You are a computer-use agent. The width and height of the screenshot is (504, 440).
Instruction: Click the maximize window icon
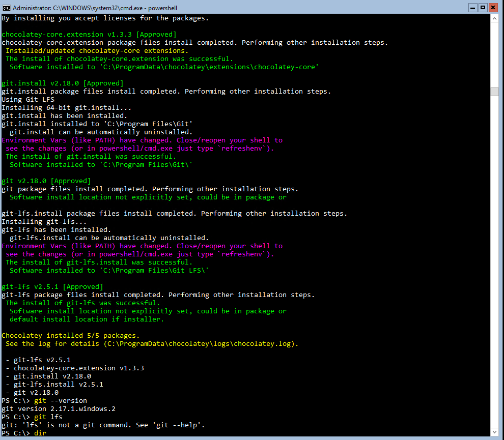483,7
